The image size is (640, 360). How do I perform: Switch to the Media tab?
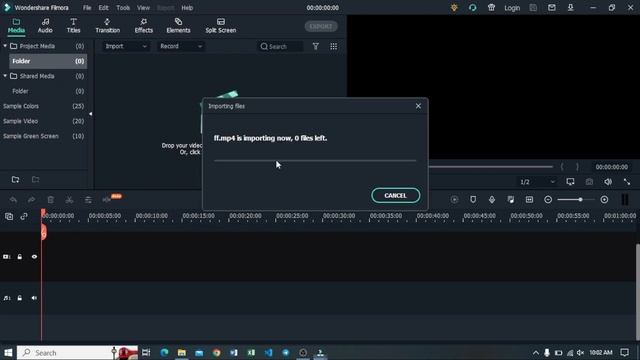pyautogui.click(x=16, y=26)
